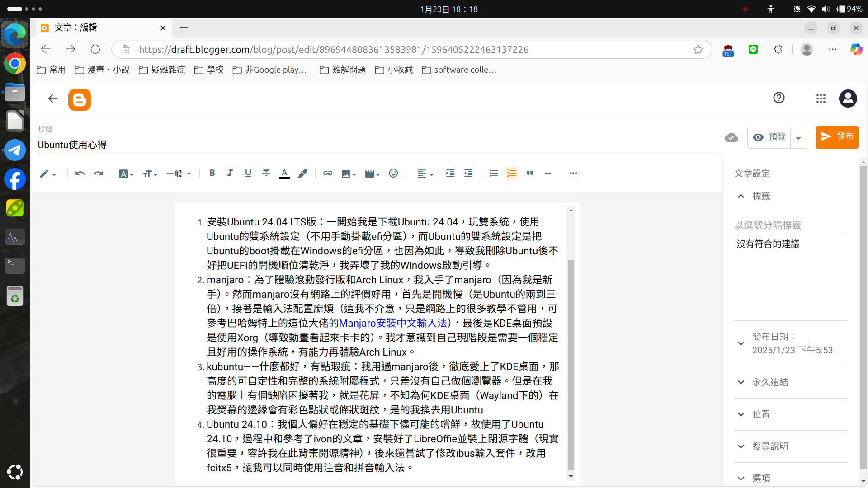Image resolution: width=868 pixels, height=488 pixels.
Task: Open the Manjaro安裝中文輸入法 hyperlink
Action: (393, 323)
